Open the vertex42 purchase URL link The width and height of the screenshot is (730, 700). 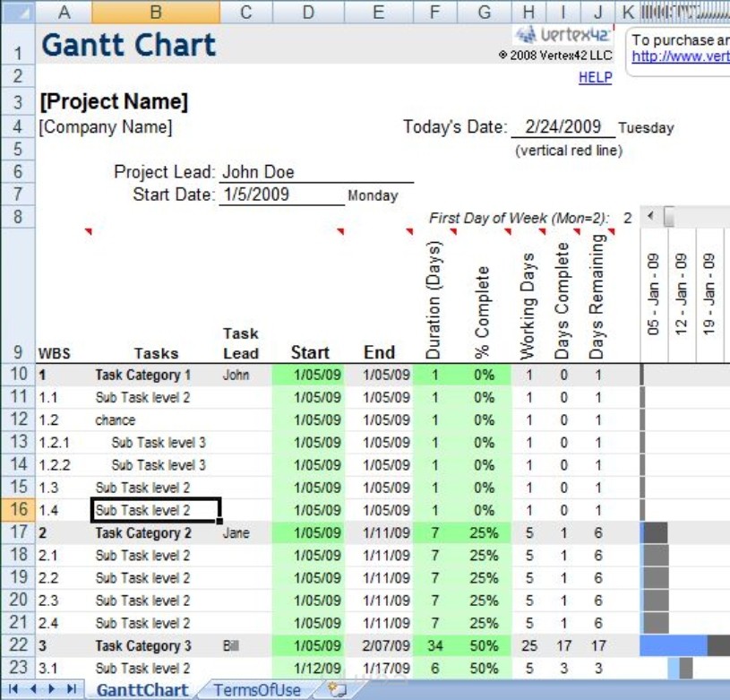click(680, 56)
